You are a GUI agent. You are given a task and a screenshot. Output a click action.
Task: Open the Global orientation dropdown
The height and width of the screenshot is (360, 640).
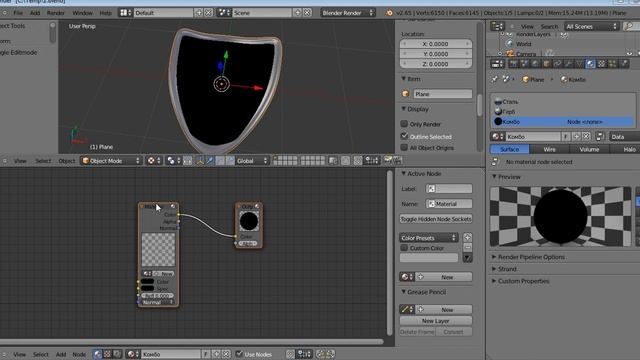point(251,161)
